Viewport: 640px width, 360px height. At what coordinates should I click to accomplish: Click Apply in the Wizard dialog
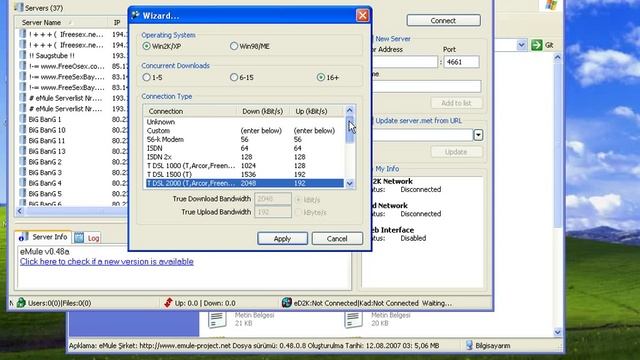coord(282,239)
